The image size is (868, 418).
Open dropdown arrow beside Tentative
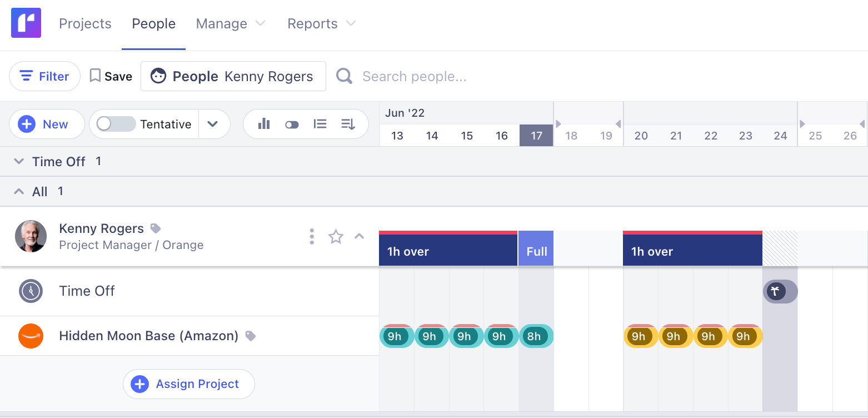point(213,124)
